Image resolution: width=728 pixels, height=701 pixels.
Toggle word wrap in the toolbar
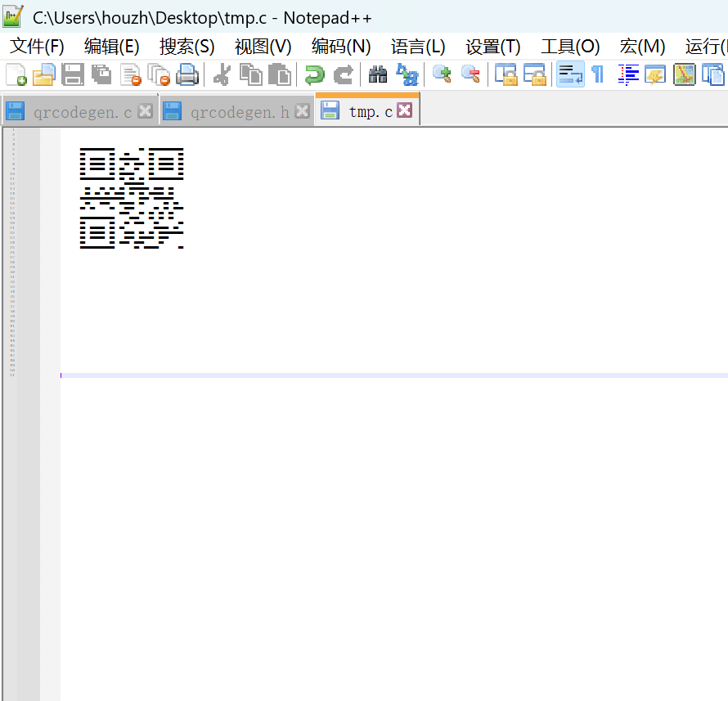click(x=570, y=74)
